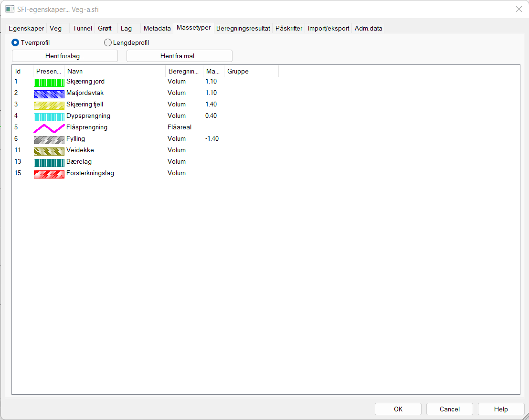Image resolution: width=529 pixels, height=420 pixels.
Task: Click the Cancel button
Action: coord(449,409)
